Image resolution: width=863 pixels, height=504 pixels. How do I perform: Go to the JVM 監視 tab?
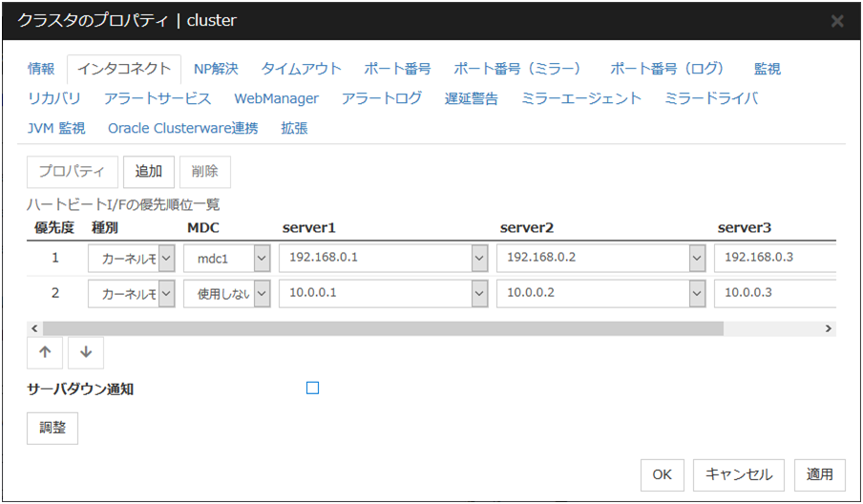56,128
